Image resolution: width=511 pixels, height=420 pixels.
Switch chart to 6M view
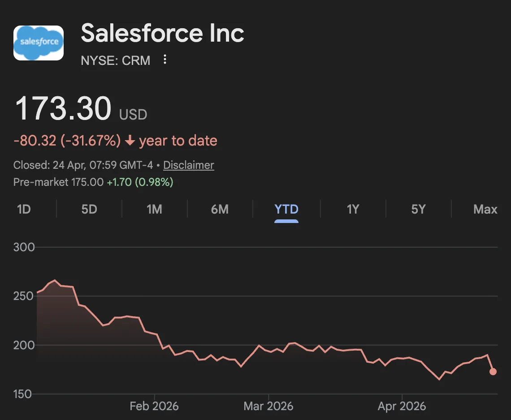[x=220, y=209]
